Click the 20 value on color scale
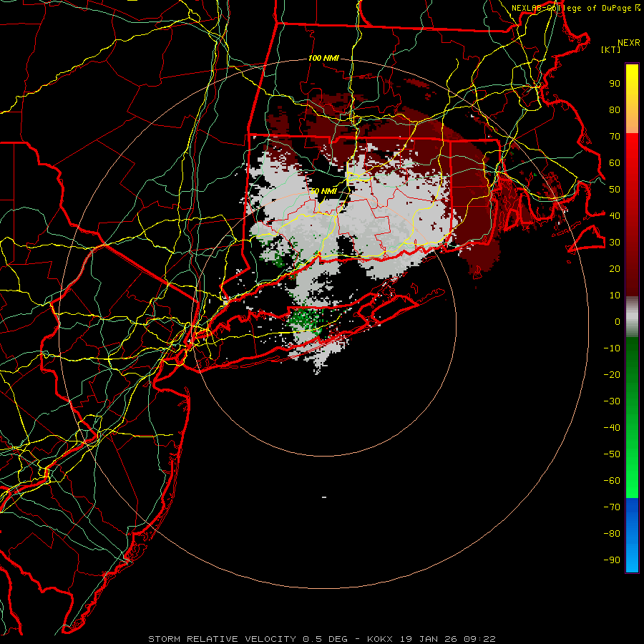This screenshot has height=644, width=644. [615, 268]
